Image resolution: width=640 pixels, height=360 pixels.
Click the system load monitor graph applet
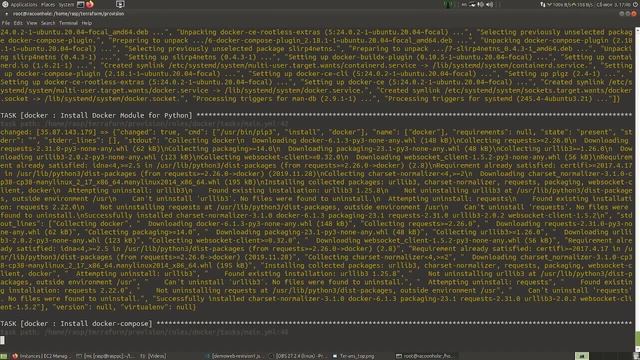[449, 4]
